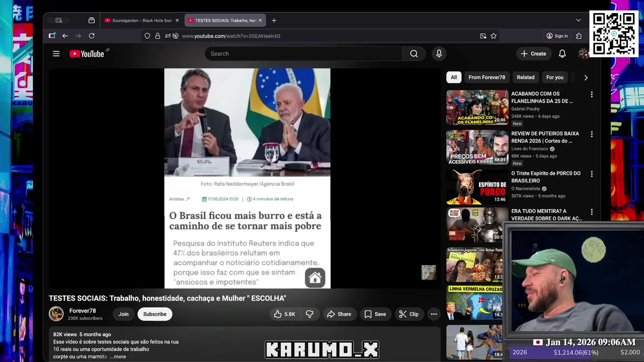644x362 pixels.
Task: Open ESPÍRITO DE PORCO video thumbnail
Action: coord(477,187)
